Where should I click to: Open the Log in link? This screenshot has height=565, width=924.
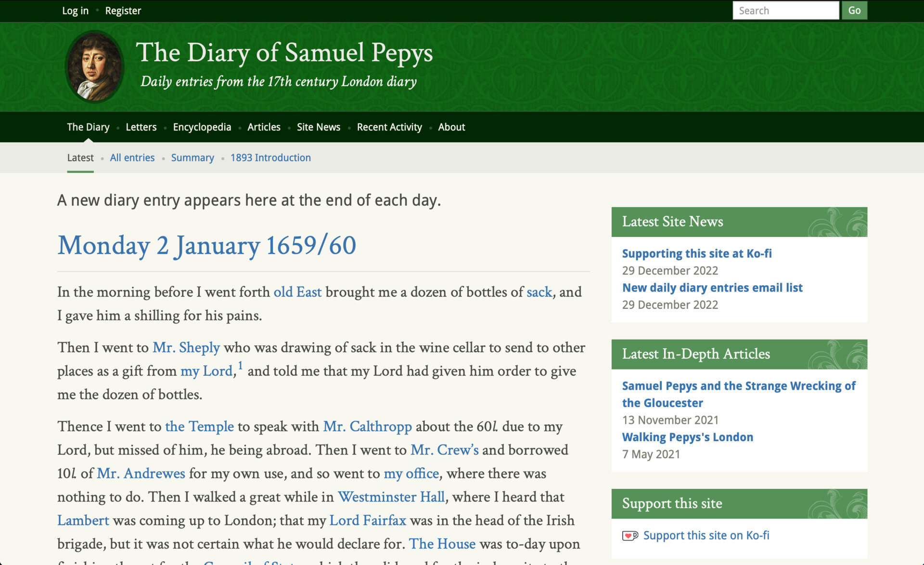click(x=75, y=11)
